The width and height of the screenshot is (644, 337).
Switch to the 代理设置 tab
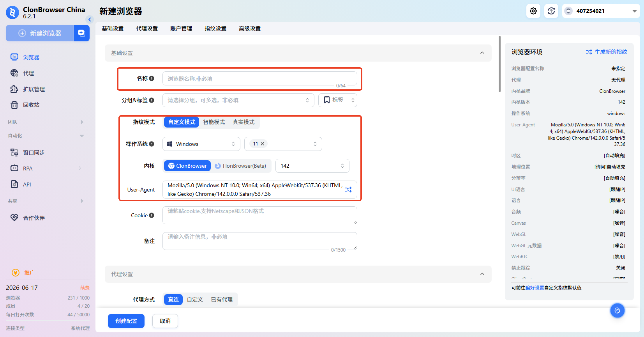pyautogui.click(x=147, y=28)
